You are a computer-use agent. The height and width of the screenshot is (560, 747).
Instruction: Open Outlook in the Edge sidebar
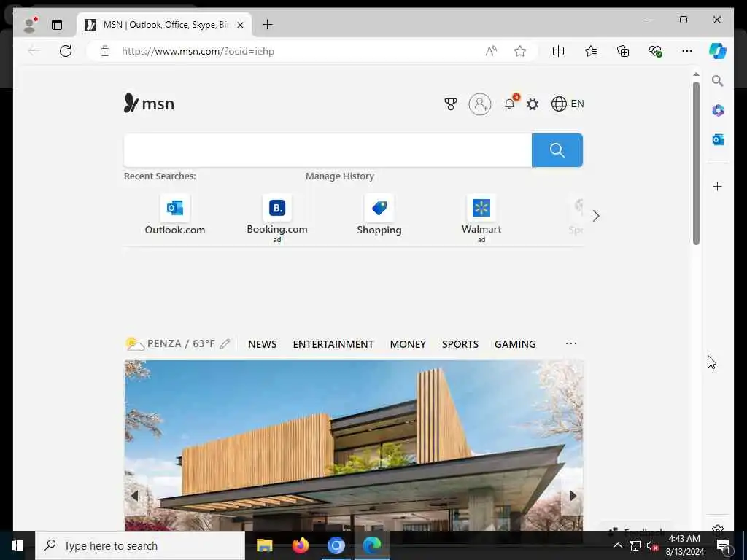click(718, 139)
